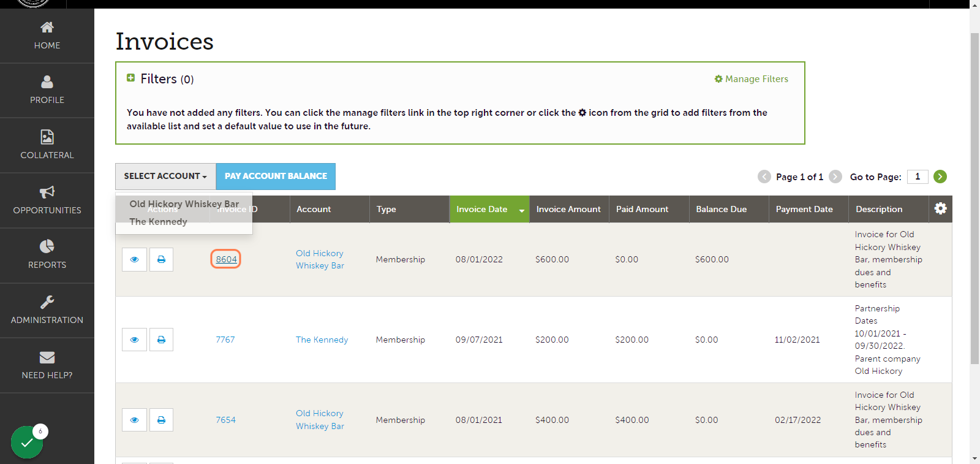Open the Reports pie chart section
This screenshot has width=980, height=464.
click(x=47, y=255)
